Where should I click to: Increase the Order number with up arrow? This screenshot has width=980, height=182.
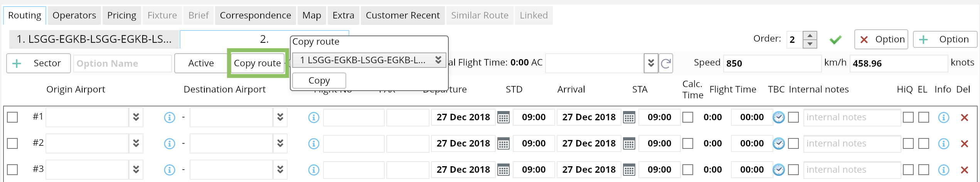tap(810, 35)
